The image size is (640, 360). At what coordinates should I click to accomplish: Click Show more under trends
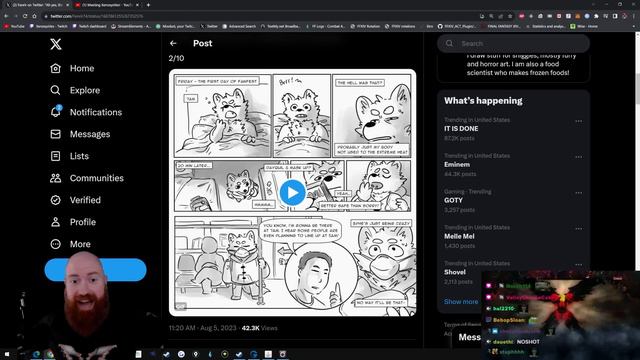(x=461, y=302)
